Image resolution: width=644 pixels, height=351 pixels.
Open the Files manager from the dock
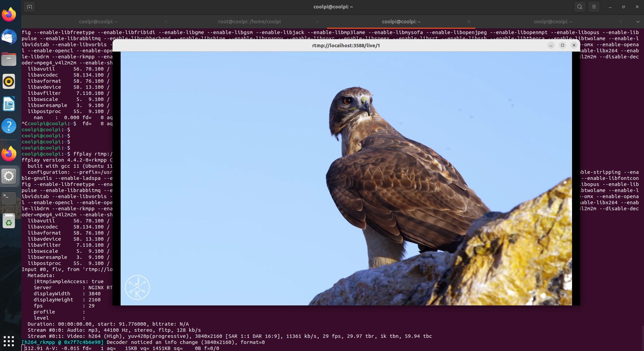coord(9,59)
